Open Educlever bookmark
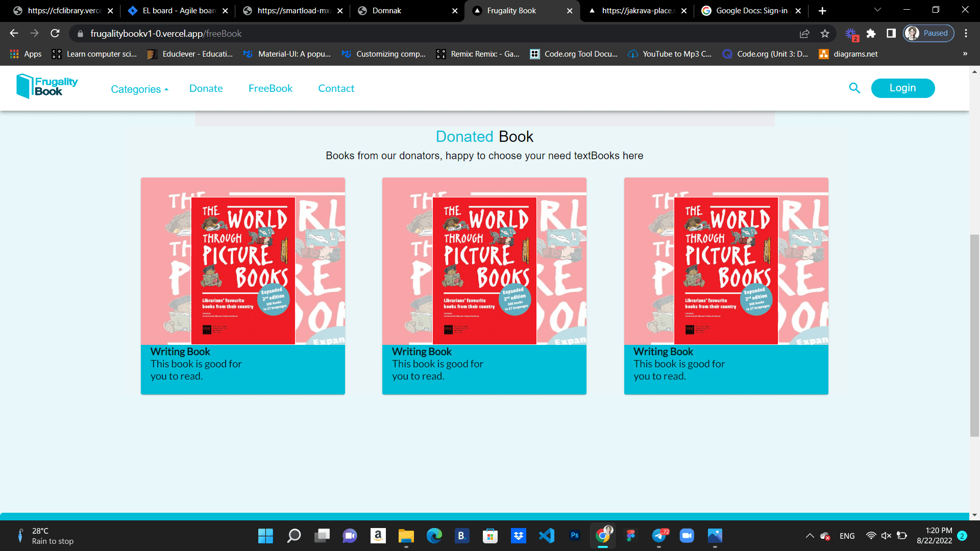 (x=190, y=54)
